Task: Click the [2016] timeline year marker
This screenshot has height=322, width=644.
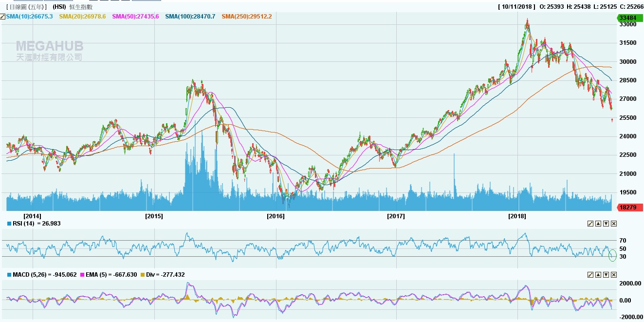Action: tap(276, 216)
